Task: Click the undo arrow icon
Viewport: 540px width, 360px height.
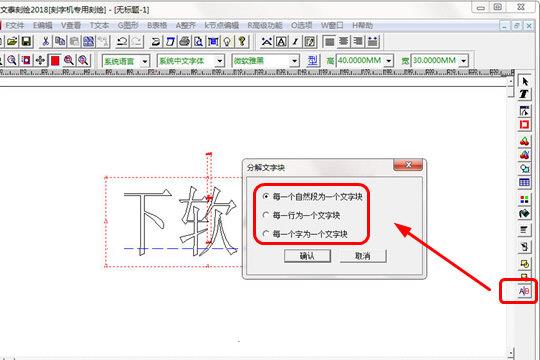Action: coord(122,42)
